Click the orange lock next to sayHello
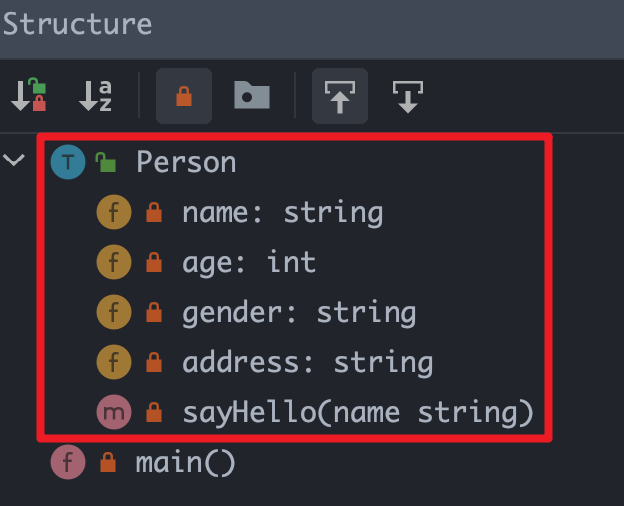The height and width of the screenshot is (506, 624). (x=154, y=412)
